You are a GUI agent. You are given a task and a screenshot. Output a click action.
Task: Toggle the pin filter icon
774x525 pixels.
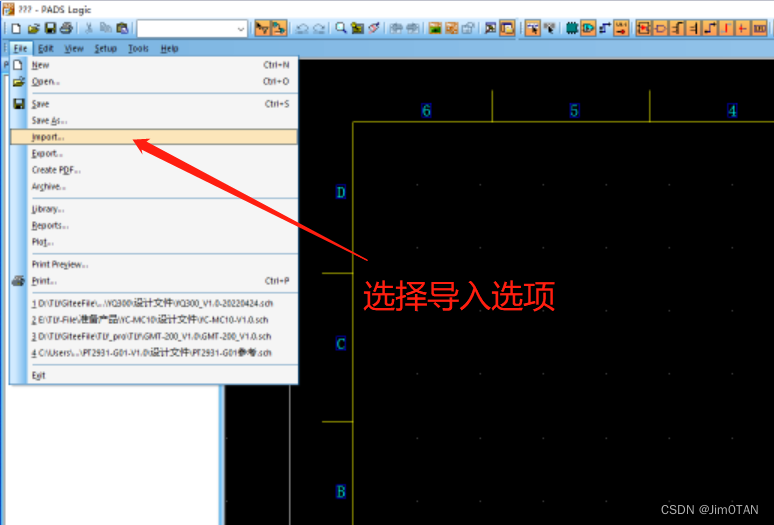click(694, 29)
